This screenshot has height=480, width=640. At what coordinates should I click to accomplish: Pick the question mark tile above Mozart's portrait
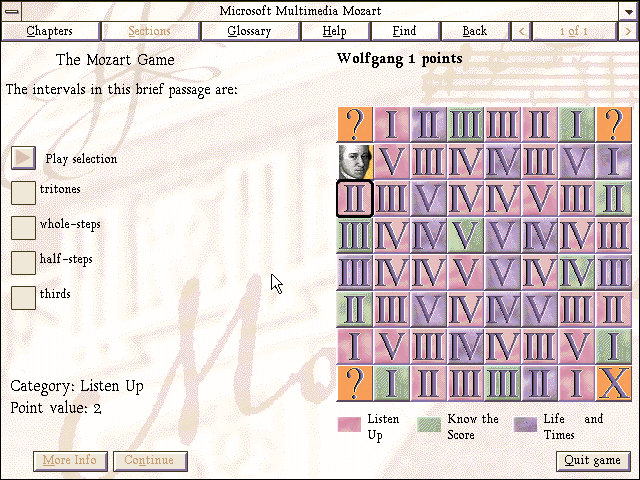pyautogui.click(x=355, y=124)
